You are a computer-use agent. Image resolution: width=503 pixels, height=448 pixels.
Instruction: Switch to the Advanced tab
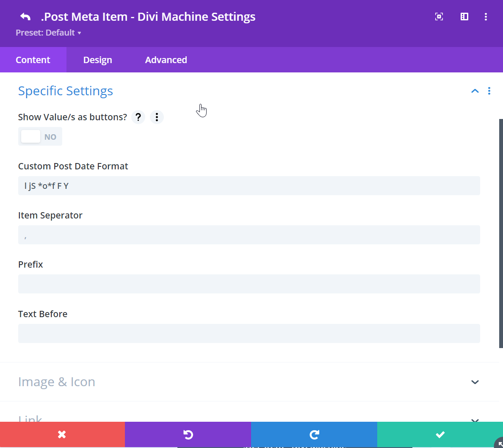pyautogui.click(x=166, y=60)
